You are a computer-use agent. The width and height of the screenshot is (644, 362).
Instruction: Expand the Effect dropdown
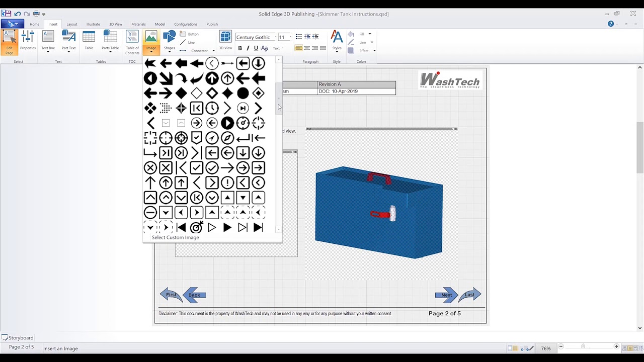point(374,51)
